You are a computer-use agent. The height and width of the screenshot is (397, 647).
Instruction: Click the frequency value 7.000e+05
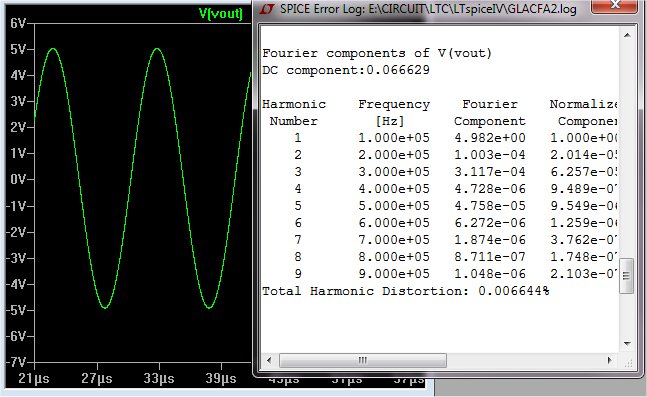394,240
